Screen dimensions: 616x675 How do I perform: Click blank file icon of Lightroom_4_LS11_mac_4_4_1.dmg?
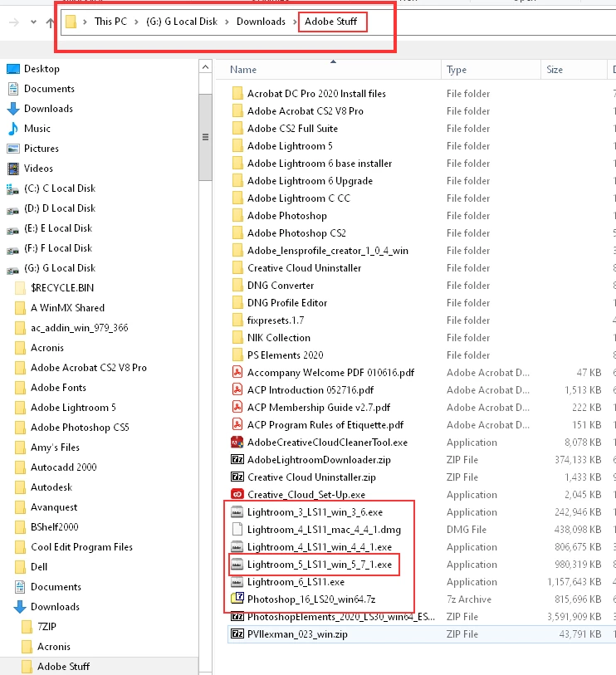tap(237, 529)
